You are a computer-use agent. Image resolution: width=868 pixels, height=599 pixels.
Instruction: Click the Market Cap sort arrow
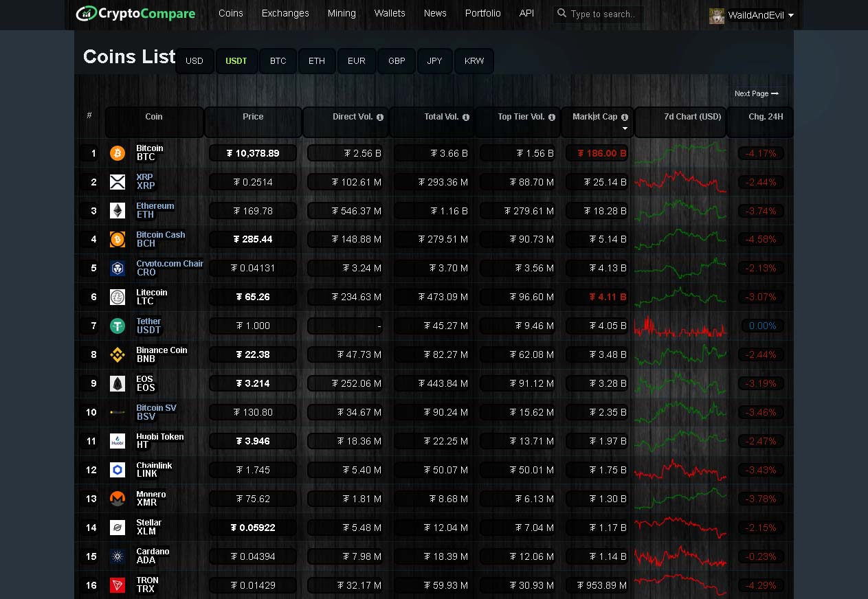(x=625, y=128)
